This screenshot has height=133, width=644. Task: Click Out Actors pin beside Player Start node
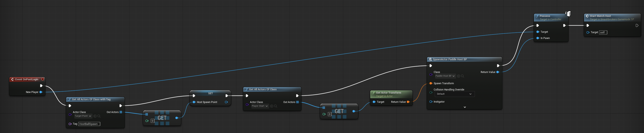pos(298,102)
